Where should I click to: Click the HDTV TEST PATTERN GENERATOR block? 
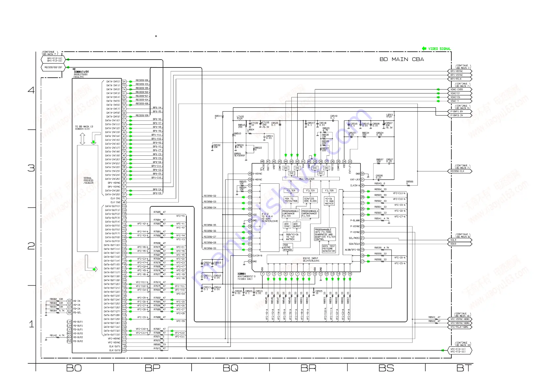pos(329,248)
